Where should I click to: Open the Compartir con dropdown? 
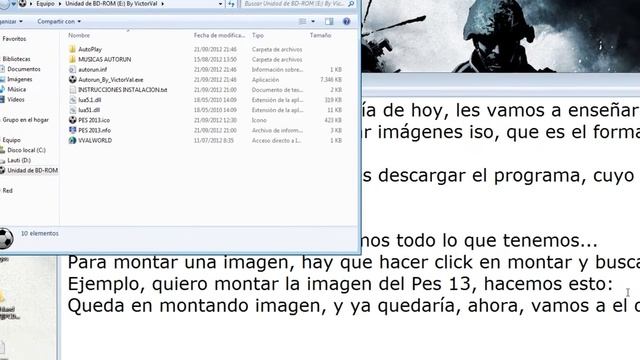click(x=59, y=21)
